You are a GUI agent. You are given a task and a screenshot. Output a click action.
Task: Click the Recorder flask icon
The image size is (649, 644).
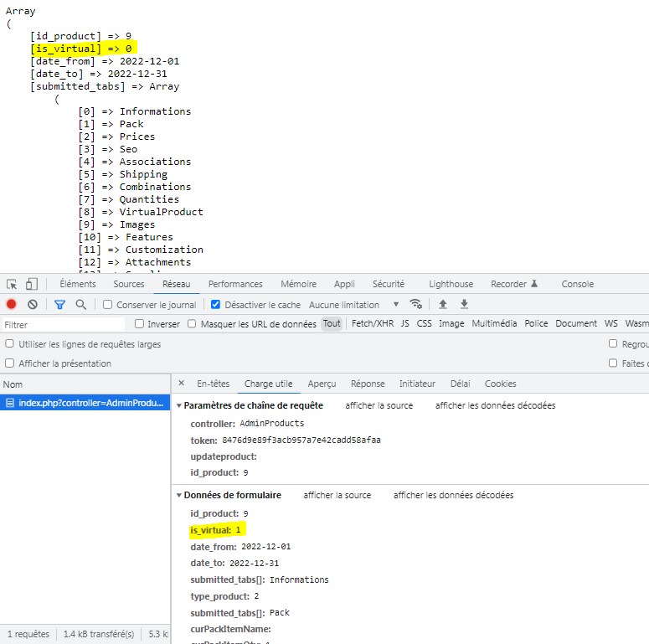coord(534,284)
